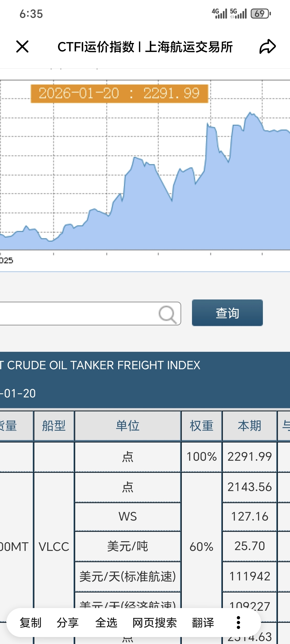290x644 pixels.
Task: Tap the date search input field
Action: coord(78,313)
